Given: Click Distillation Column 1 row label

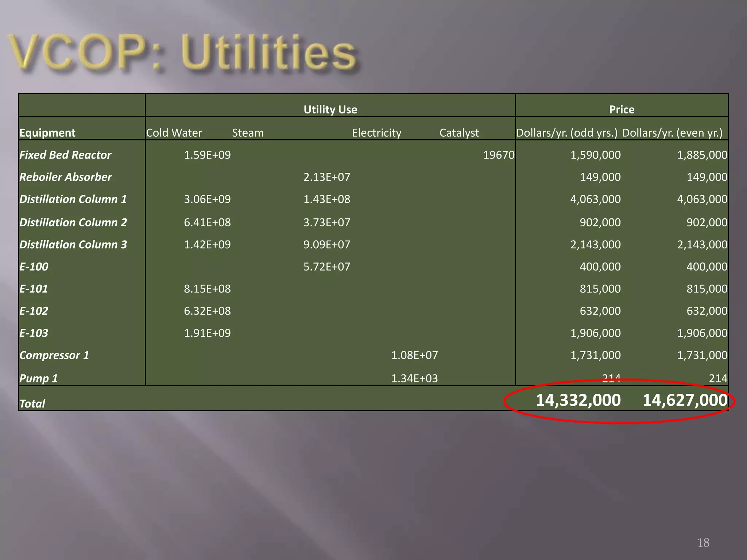Looking at the screenshot, I should tap(73, 199).
